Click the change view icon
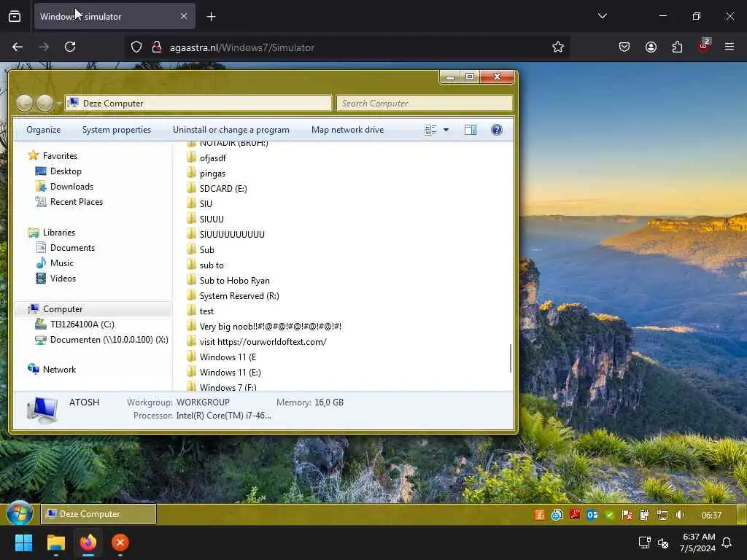 430,130
